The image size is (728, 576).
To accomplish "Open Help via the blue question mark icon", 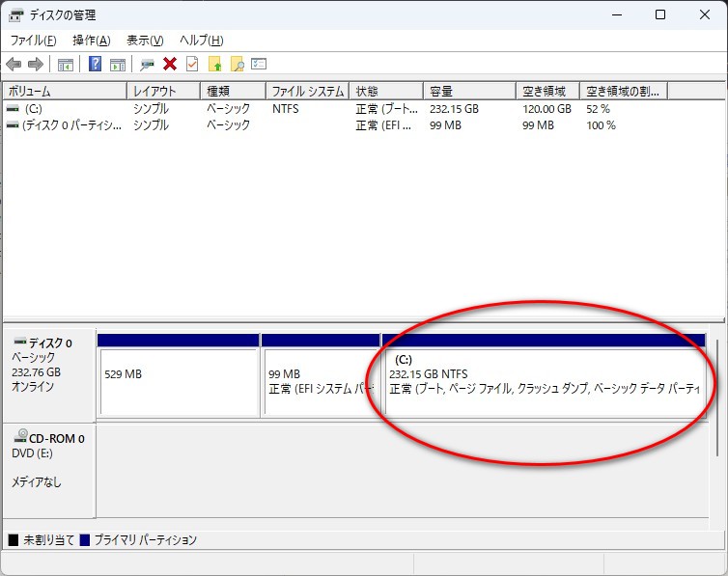I will tap(95, 64).
